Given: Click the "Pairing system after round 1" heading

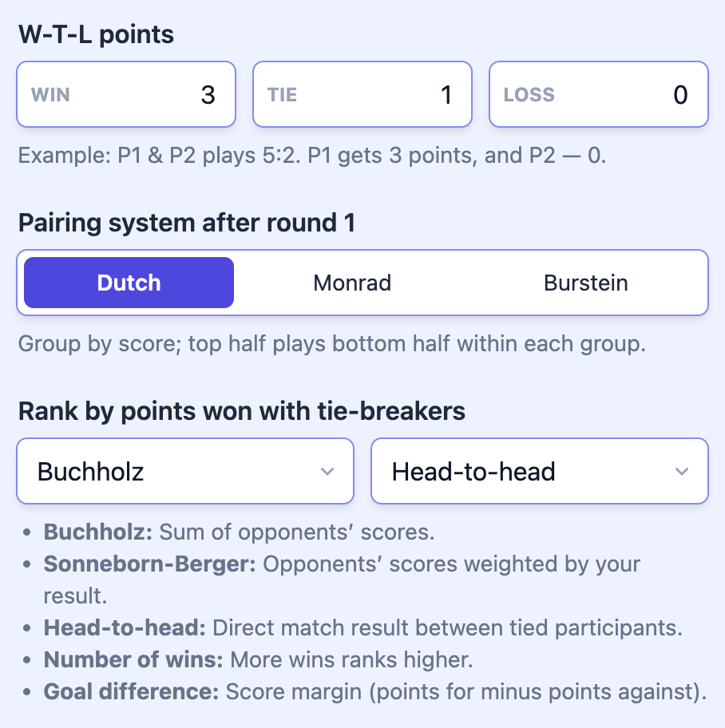Looking at the screenshot, I should point(187,223).
